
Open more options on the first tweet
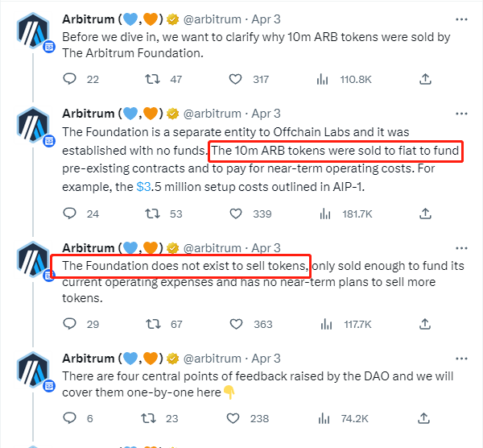click(x=461, y=19)
